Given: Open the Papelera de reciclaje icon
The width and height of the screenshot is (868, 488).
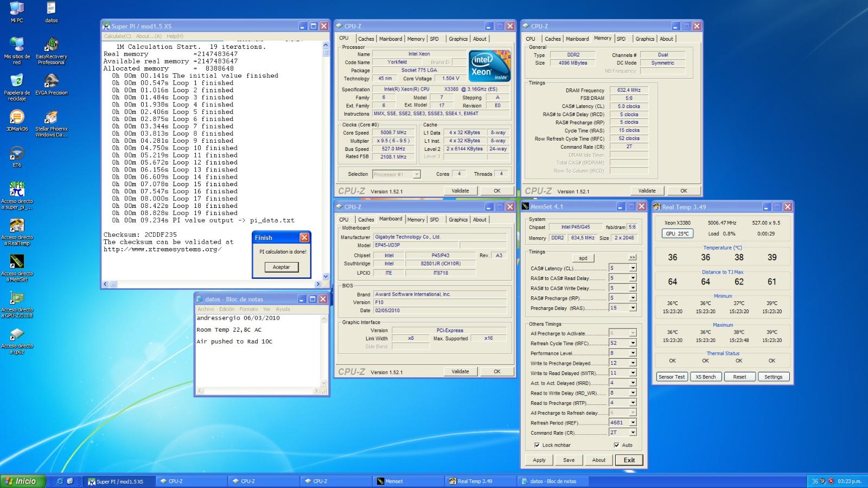Looking at the screenshot, I should [17, 87].
